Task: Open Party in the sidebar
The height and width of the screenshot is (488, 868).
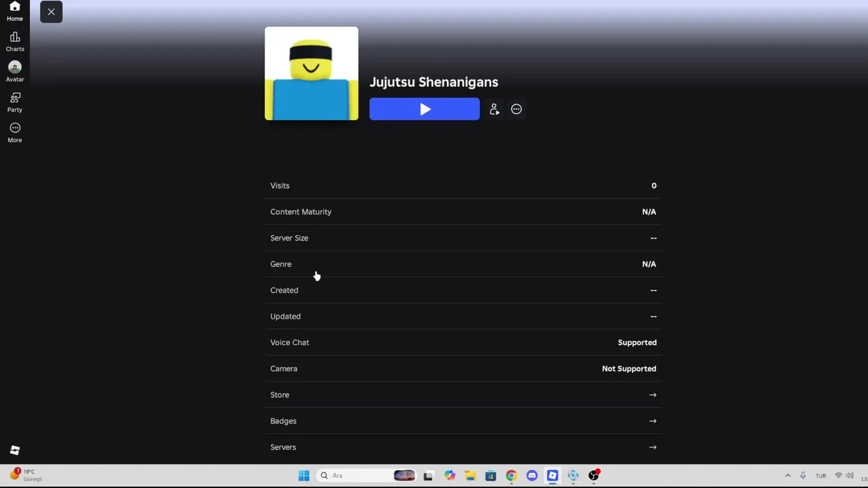Action: click(15, 102)
